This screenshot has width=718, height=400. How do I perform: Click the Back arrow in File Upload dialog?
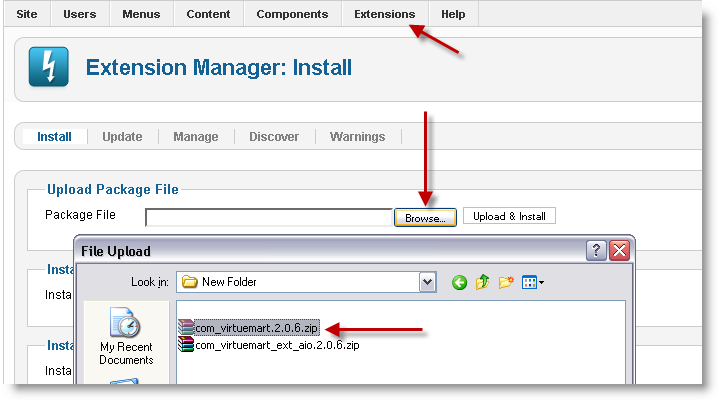460,282
